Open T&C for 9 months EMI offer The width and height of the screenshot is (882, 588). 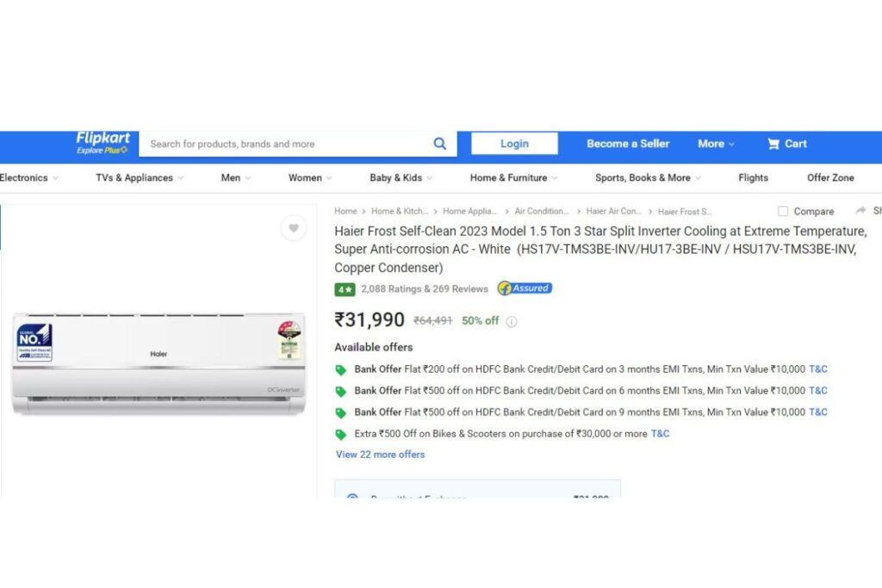[818, 412]
